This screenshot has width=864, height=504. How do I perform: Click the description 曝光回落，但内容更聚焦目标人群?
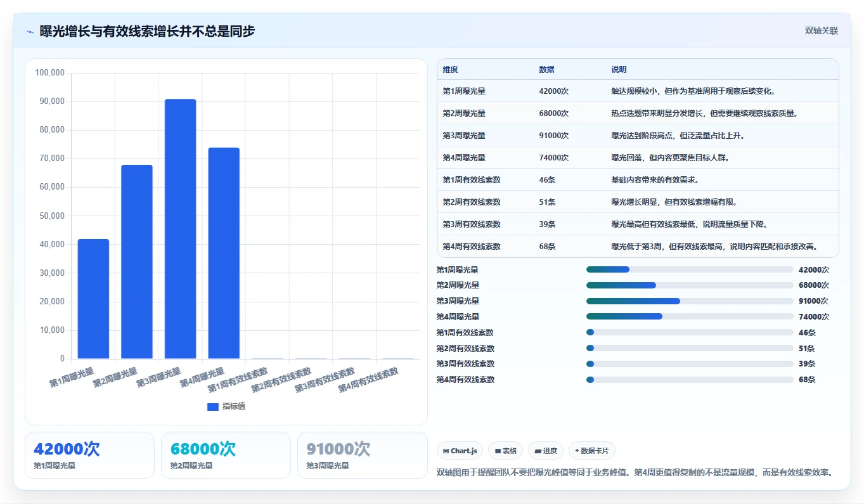(671, 158)
